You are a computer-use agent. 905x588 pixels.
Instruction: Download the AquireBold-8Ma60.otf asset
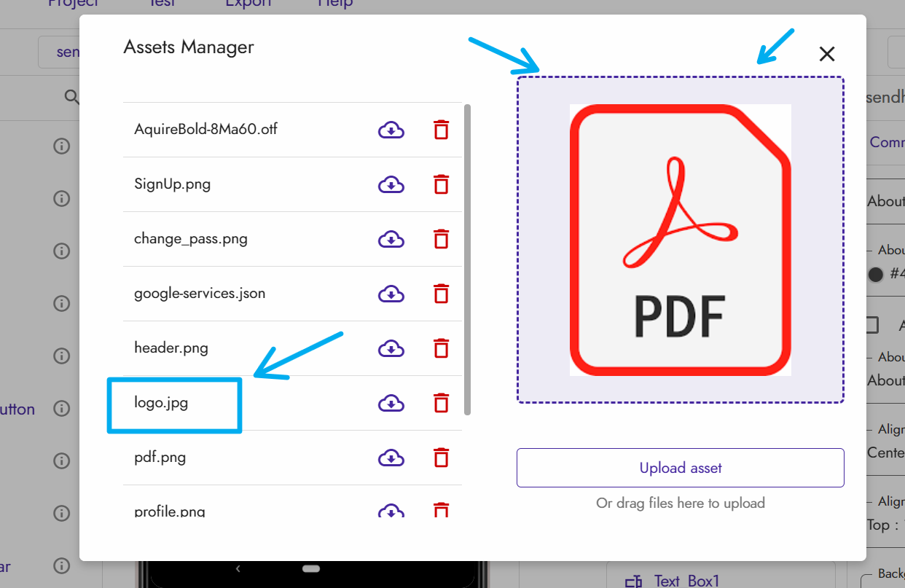click(391, 130)
